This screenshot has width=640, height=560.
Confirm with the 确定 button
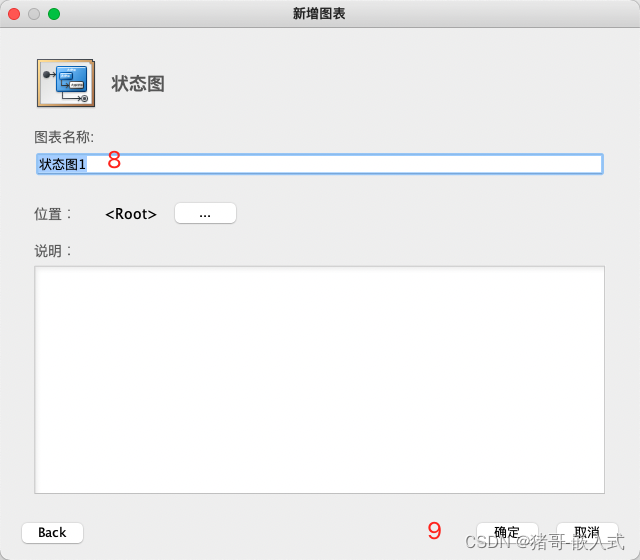click(507, 533)
